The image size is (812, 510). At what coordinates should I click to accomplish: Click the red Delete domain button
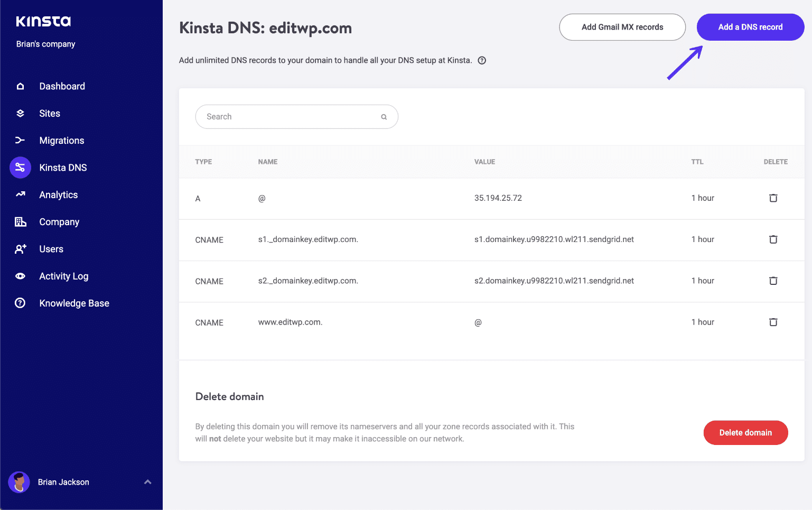point(745,432)
